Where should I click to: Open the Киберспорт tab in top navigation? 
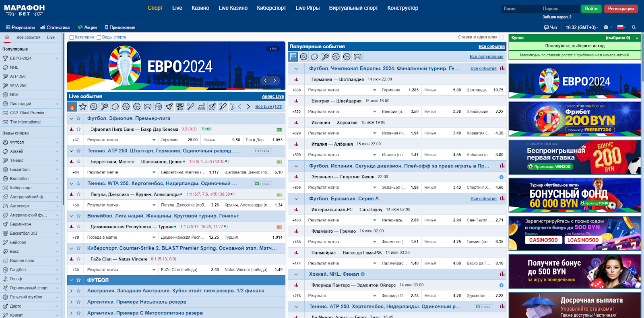[x=271, y=8]
